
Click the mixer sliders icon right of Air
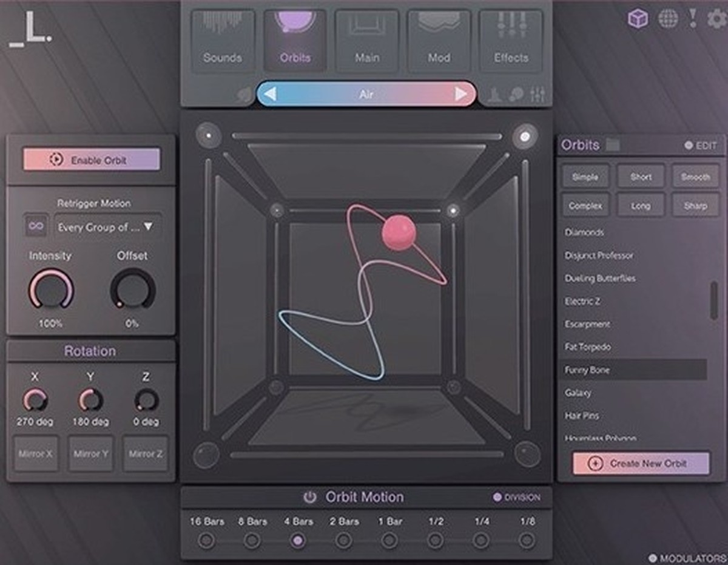pyautogui.click(x=538, y=95)
